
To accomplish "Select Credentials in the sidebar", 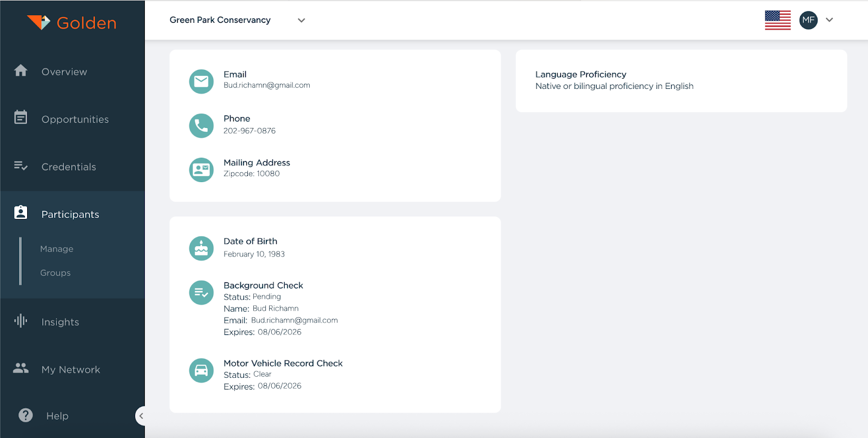I will tap(68, 167).
